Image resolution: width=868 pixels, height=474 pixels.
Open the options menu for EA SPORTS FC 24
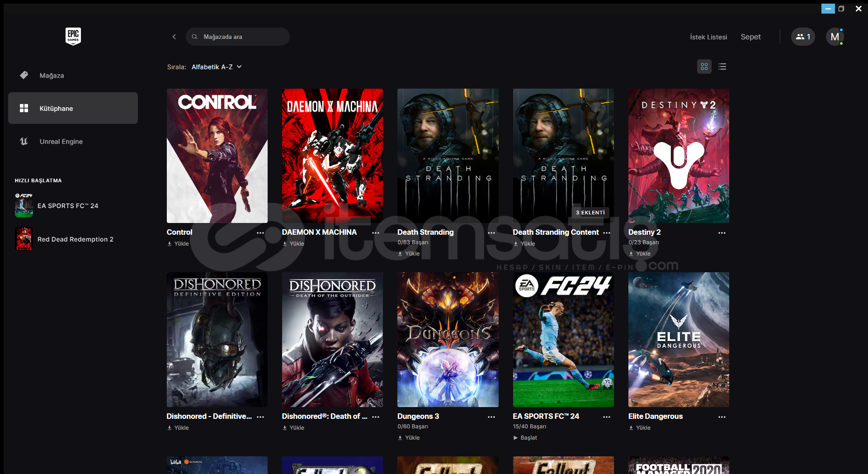point(607,417)
